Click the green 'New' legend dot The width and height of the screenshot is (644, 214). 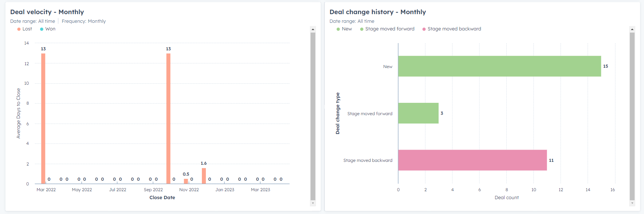[x=338, y=29]
